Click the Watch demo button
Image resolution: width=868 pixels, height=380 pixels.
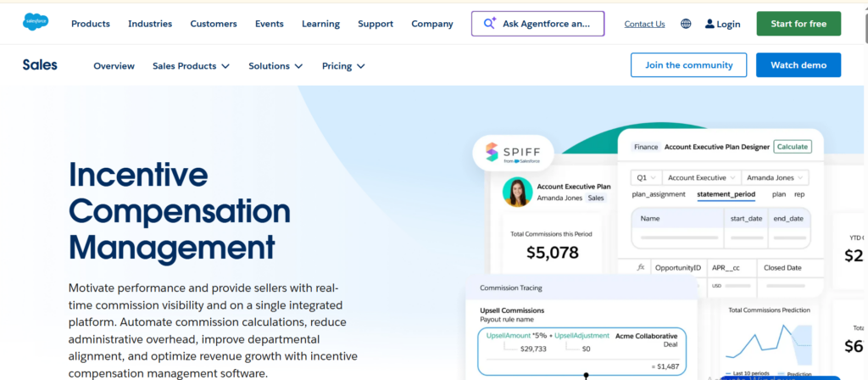pyautogui.click(x=798, y=64)
